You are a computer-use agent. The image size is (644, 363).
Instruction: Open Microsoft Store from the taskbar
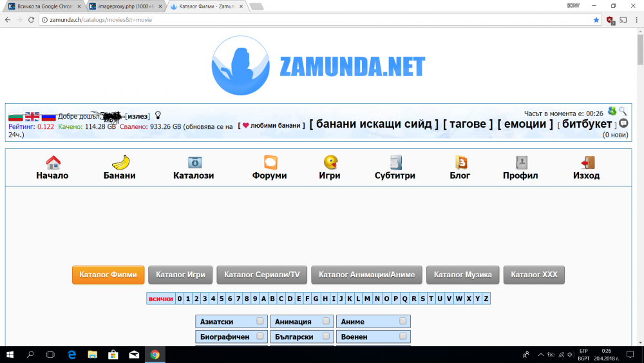pyautogui.click(x=113, y=355)
